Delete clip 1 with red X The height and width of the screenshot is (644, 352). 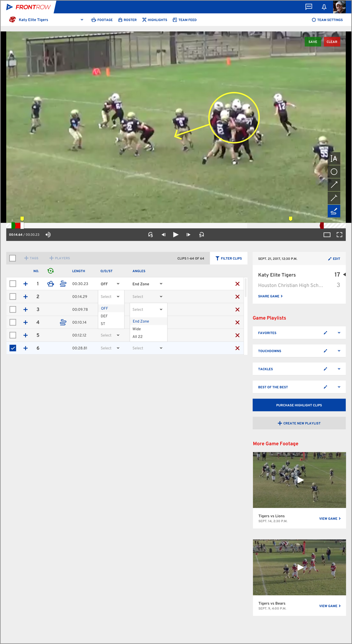coord(237,284)
